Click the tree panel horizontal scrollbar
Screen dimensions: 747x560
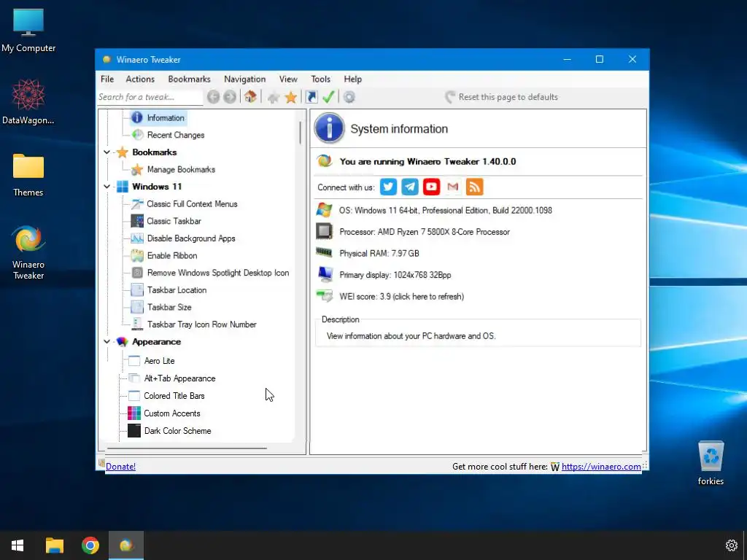tap(187, 448)
